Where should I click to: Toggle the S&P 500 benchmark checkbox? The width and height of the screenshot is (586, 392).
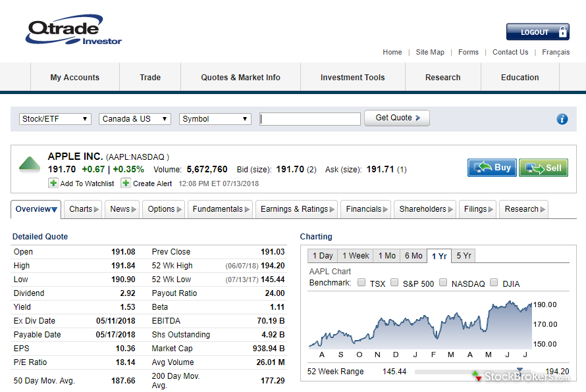click(x=394, y=283)
